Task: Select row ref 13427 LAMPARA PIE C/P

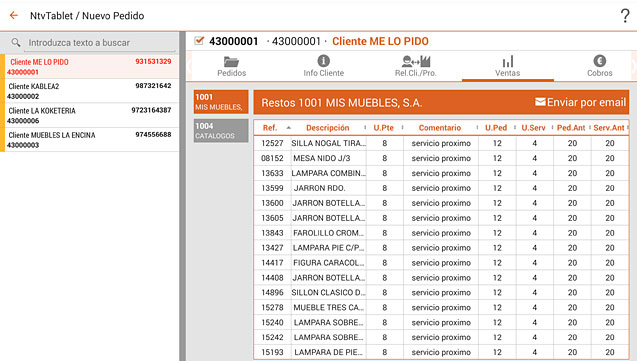Action: [x=441, y=248]
